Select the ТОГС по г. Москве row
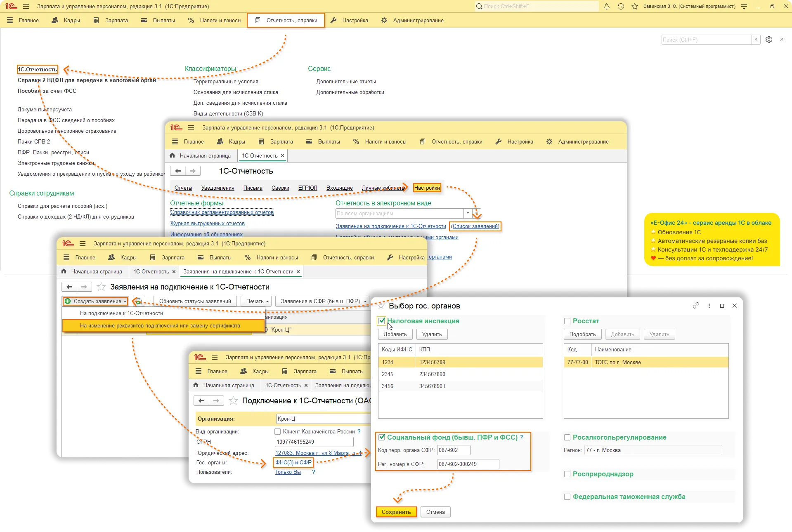 pos(646,362)
